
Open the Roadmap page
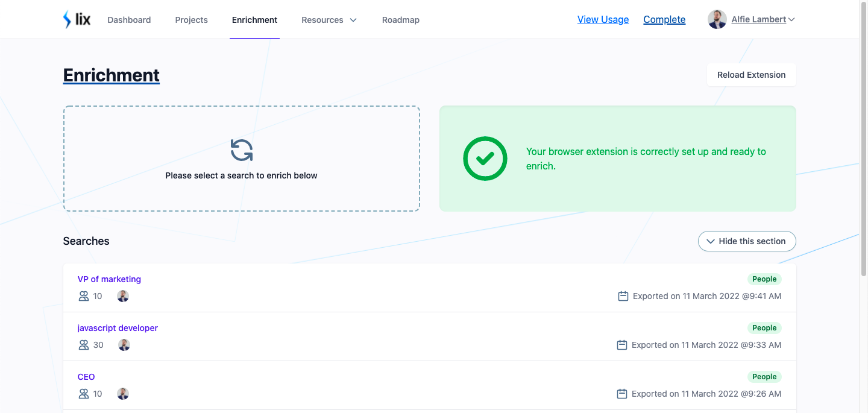tap(401, 20)
